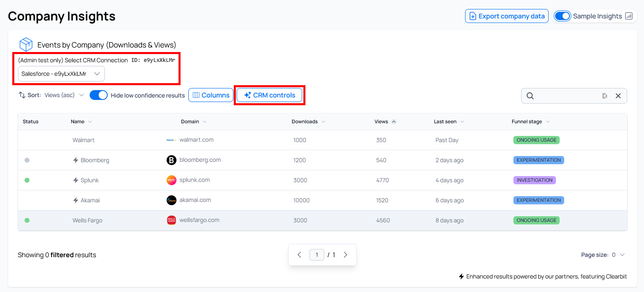
Task: Toggle Sample Insights switch
Action: pyautogui.click(x=563, y=16)
